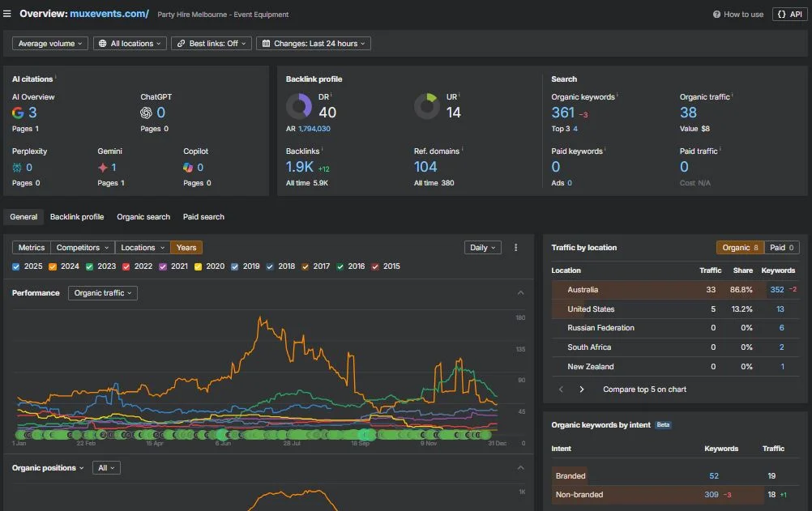Disable the 2017 year checkbox
The width and height of the screenshot is (812, 511).
coord(306,266)
